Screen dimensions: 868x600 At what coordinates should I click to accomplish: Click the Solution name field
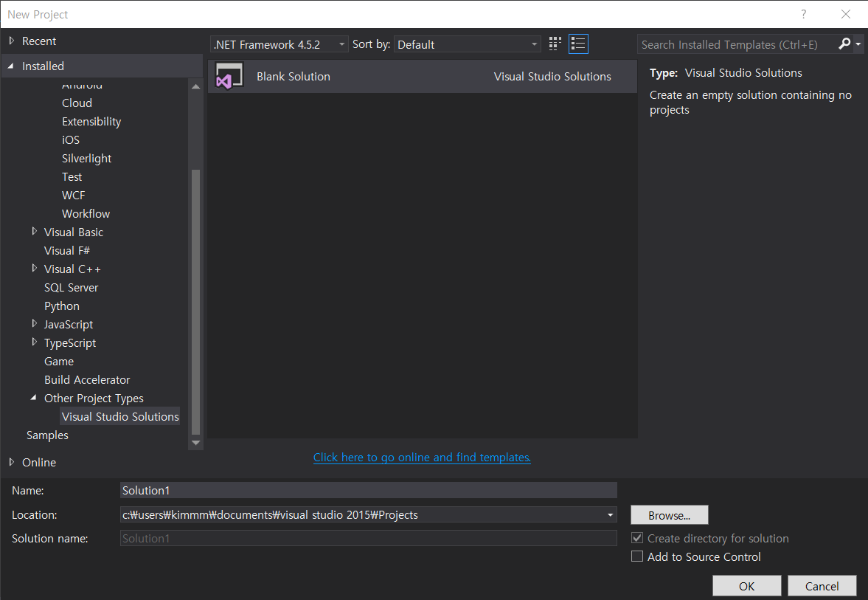point(368,538)
